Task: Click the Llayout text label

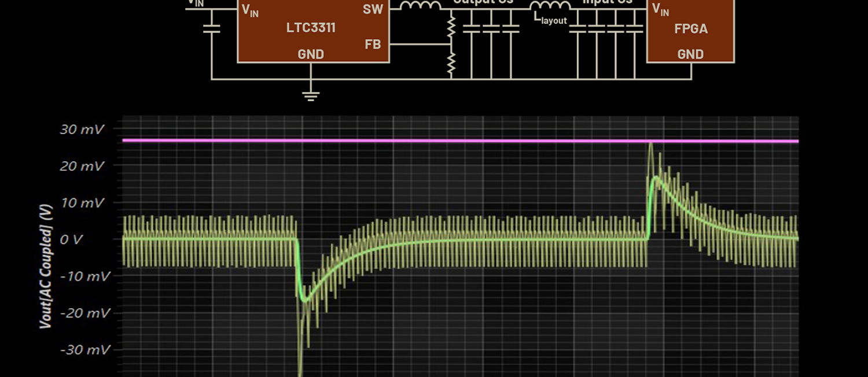Action: pos(550,20)
